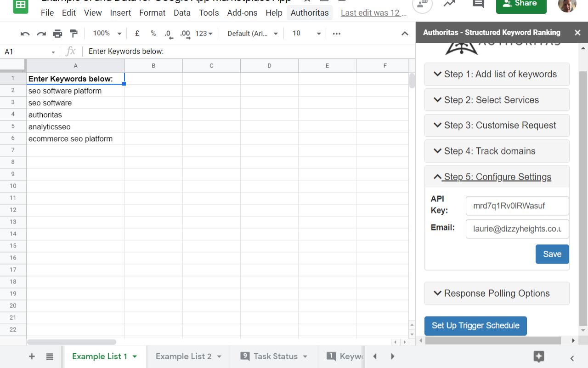Open the presentation/meet icon in header
The image size is (588, 368).
[422, 4]
